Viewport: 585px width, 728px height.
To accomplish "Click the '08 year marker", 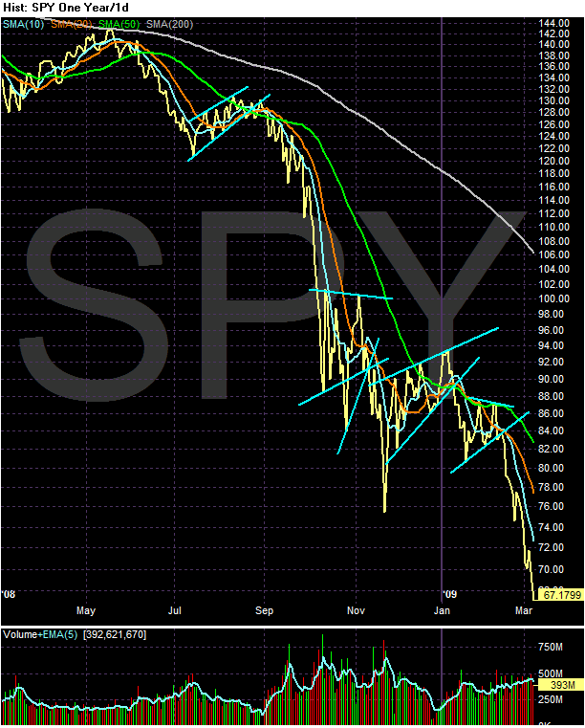I will [x=9, y=594].
